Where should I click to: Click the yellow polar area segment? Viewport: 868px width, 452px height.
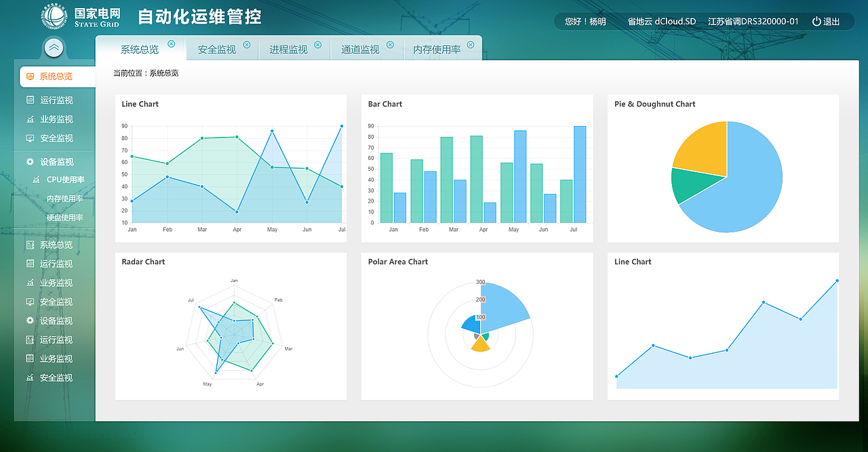[481, 345]
